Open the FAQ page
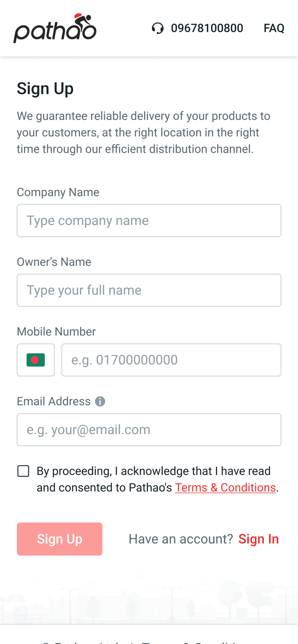The height and width of the screenshot is (644, 298). pyautogui.click(x=274, y=27)
